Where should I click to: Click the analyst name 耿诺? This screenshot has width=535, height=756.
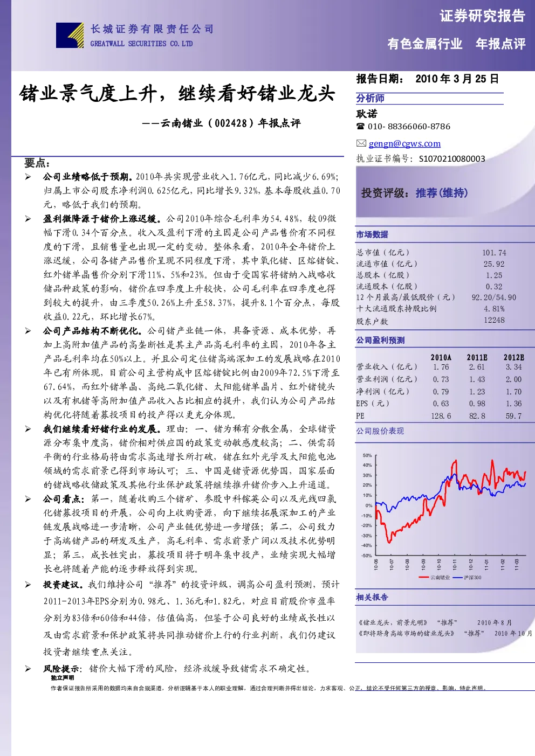pos(367,114)
